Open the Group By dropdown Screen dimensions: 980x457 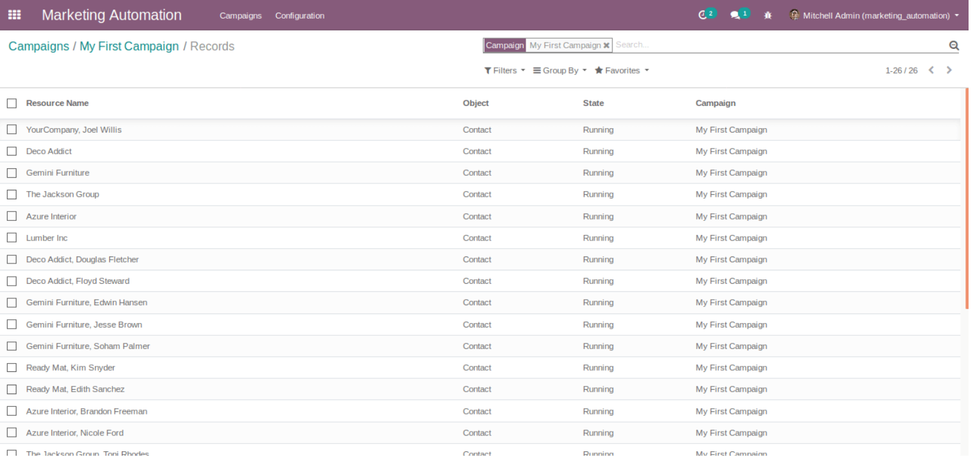(x=559, y=70)
